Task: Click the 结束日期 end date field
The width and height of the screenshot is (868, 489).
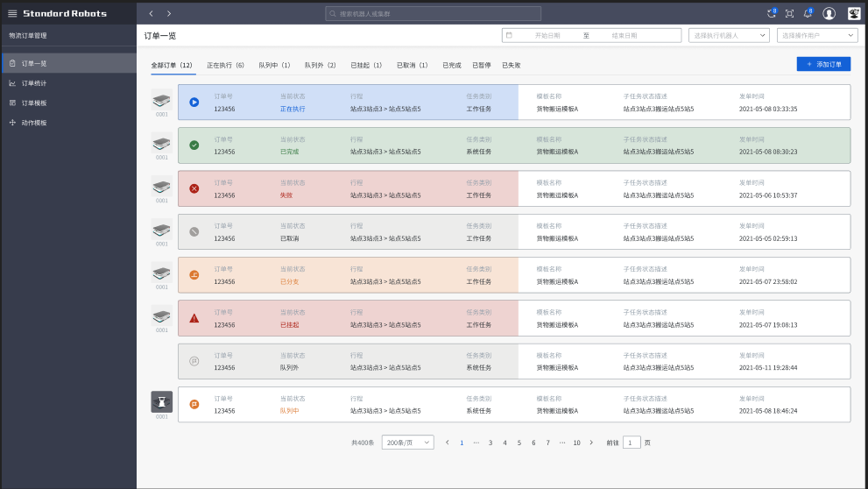Action: point(625,35)
